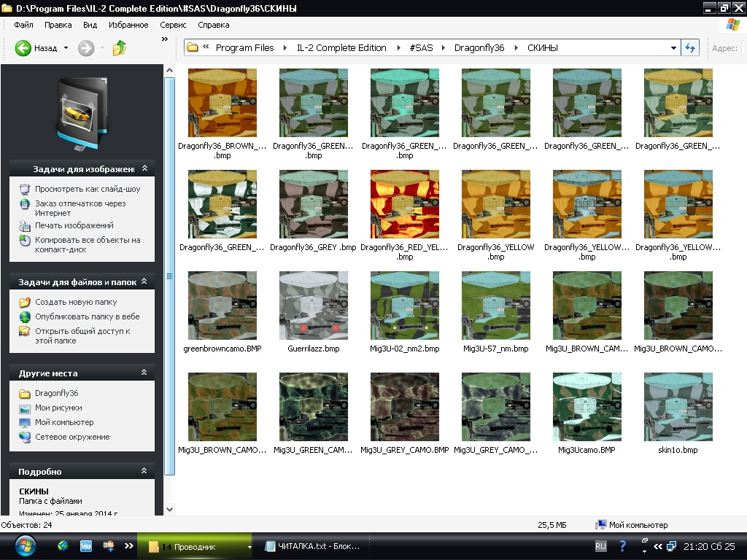
Task: Open the Правка menu
Action: click(x=58, y=25)
